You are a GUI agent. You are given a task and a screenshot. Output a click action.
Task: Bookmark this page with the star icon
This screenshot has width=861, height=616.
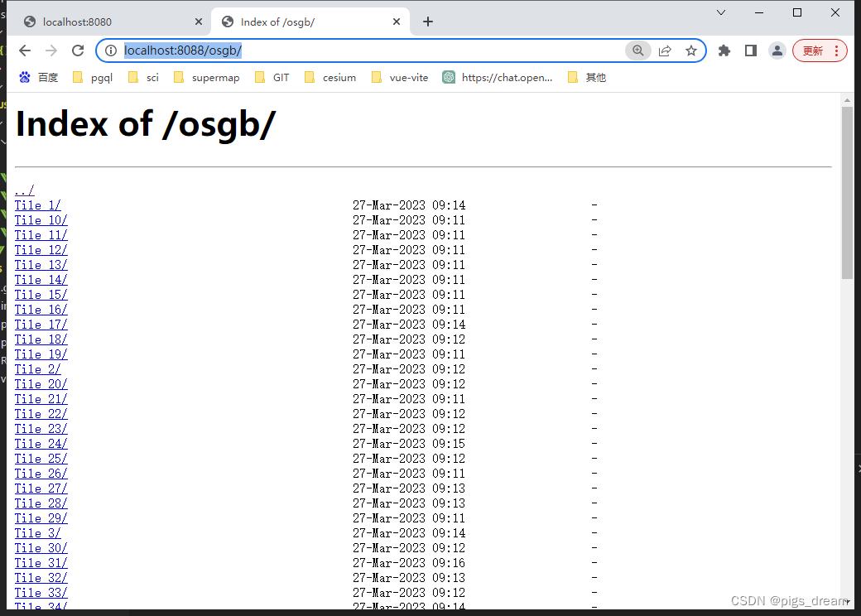click(x=691, y=51)
